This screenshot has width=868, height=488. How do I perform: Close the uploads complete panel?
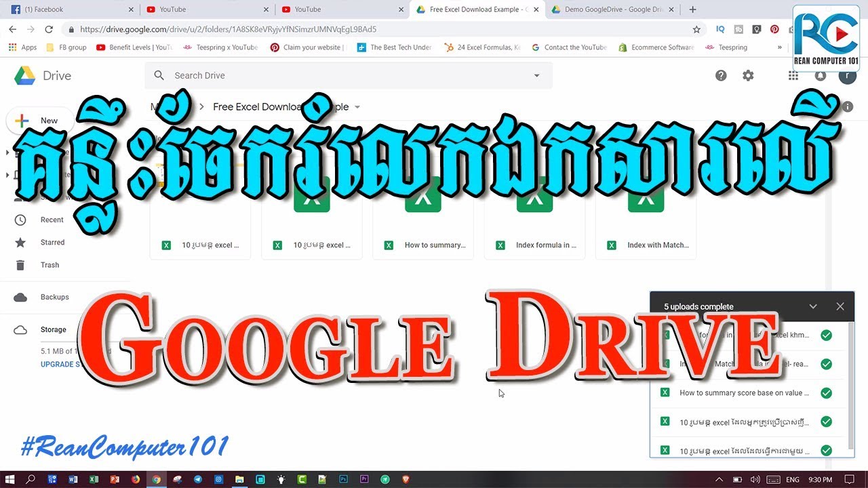click(840, 306)
